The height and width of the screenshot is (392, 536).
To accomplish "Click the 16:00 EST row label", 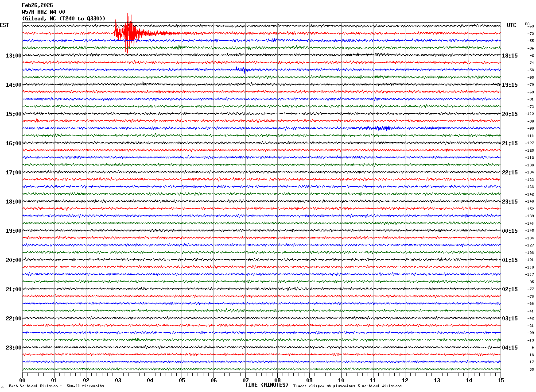I will (14, 143).
